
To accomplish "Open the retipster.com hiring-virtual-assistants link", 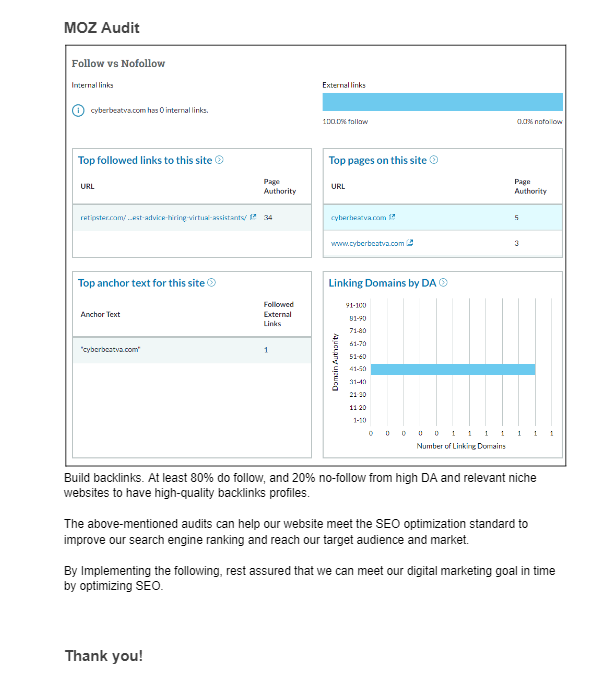I will tap(163, 217).
